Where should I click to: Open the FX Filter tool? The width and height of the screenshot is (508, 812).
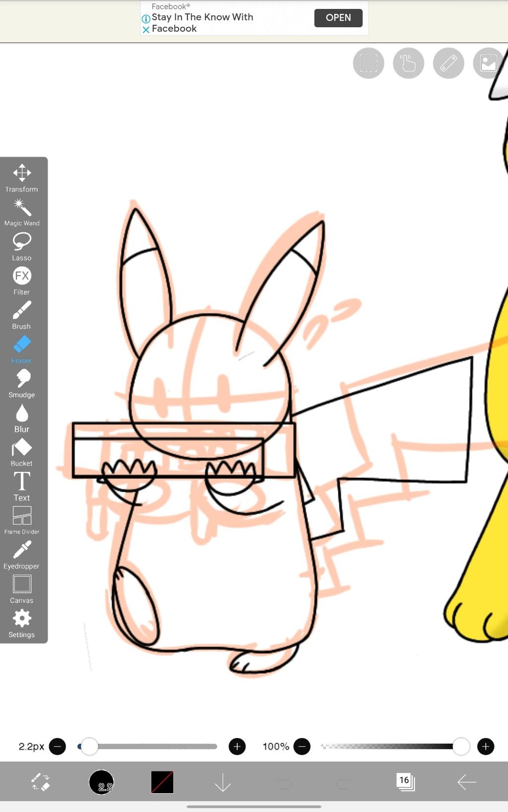click(x=22, y=281)
